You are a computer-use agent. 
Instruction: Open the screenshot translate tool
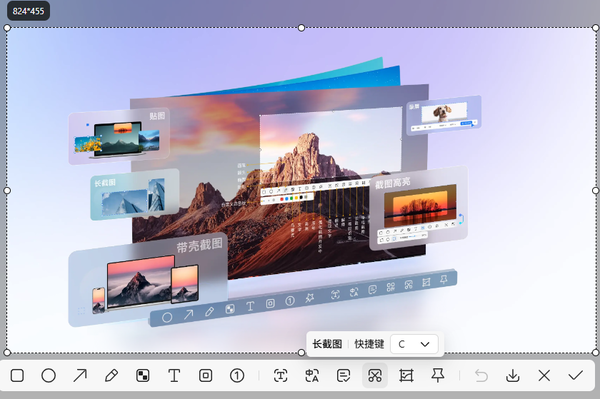312,376
